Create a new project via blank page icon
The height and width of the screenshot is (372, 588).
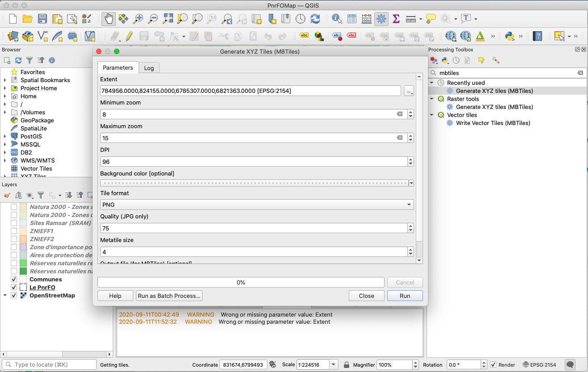(x=13, y=19)
